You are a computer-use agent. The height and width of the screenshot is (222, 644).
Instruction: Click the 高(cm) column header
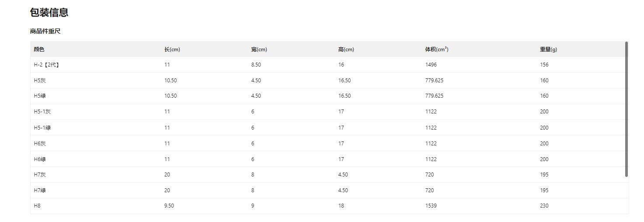[346, 49]
